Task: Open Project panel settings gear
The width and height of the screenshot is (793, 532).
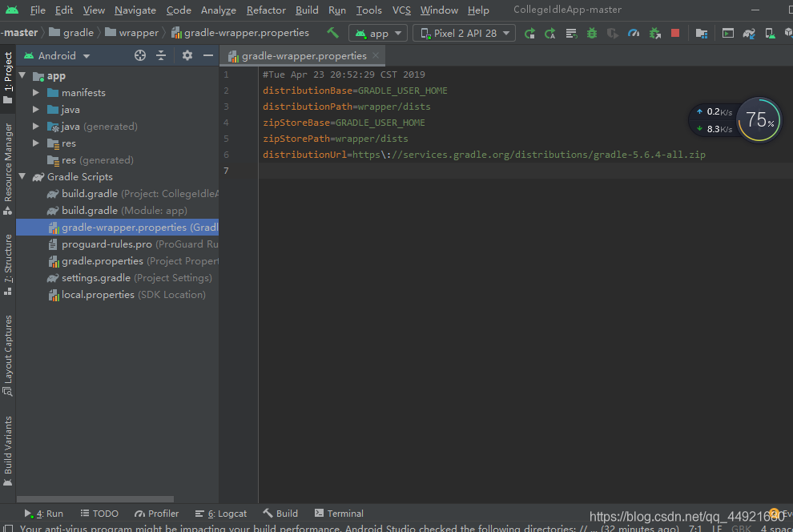Action: click(x=187, y=55)
